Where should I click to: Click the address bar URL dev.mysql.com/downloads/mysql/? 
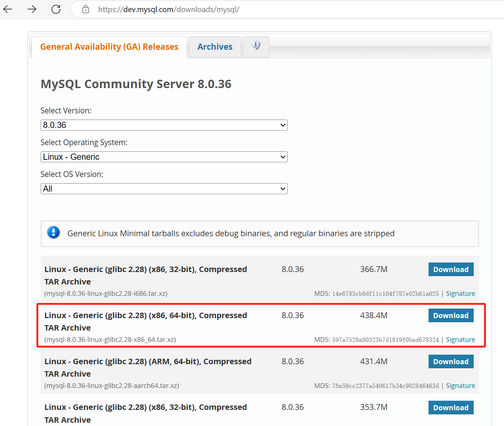pyautogui.click(x=169, y=10)
